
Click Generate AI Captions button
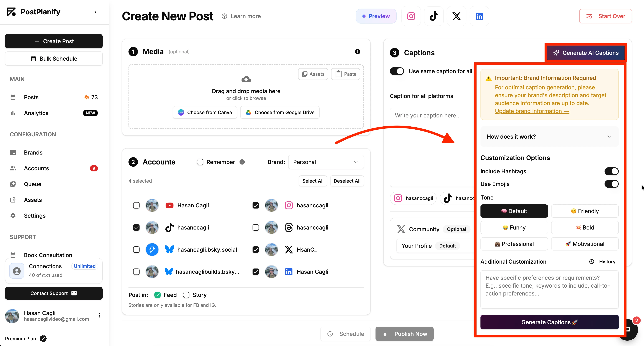tap(585, 53)
